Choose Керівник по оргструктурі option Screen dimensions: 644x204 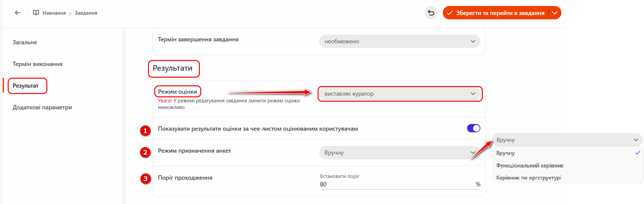(528, 178)
